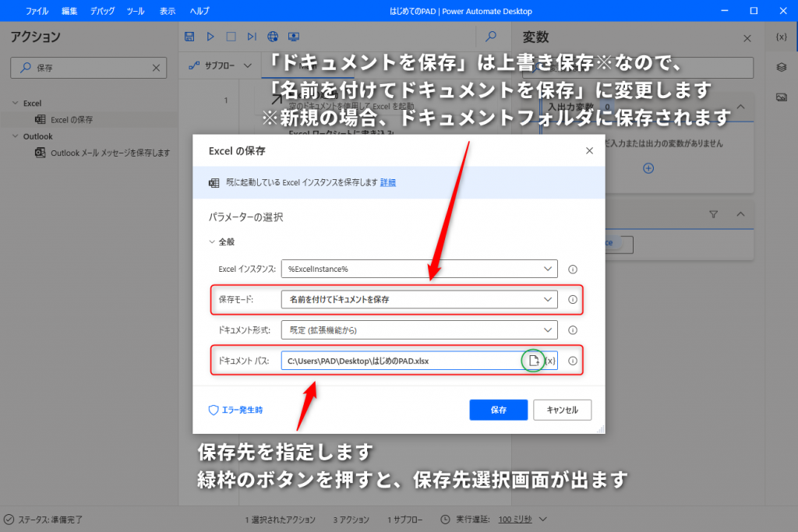Click the flow search magnifier icon
Image resolution: width=798 pixels, height=532 pixels.
[491, 37]
